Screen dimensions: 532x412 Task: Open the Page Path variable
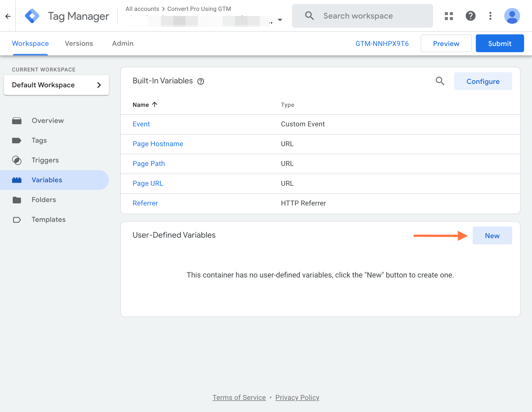click(x=149, y=164)
